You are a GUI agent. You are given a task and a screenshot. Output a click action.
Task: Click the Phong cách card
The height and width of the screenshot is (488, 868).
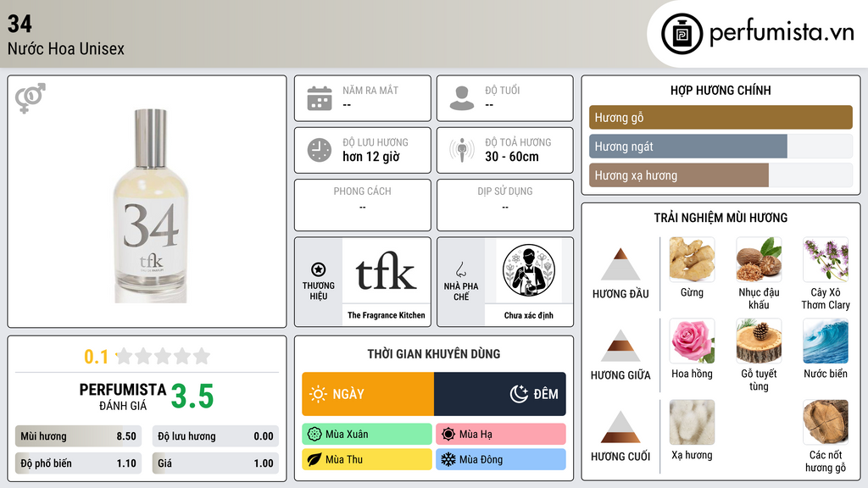tap(363, 205)
